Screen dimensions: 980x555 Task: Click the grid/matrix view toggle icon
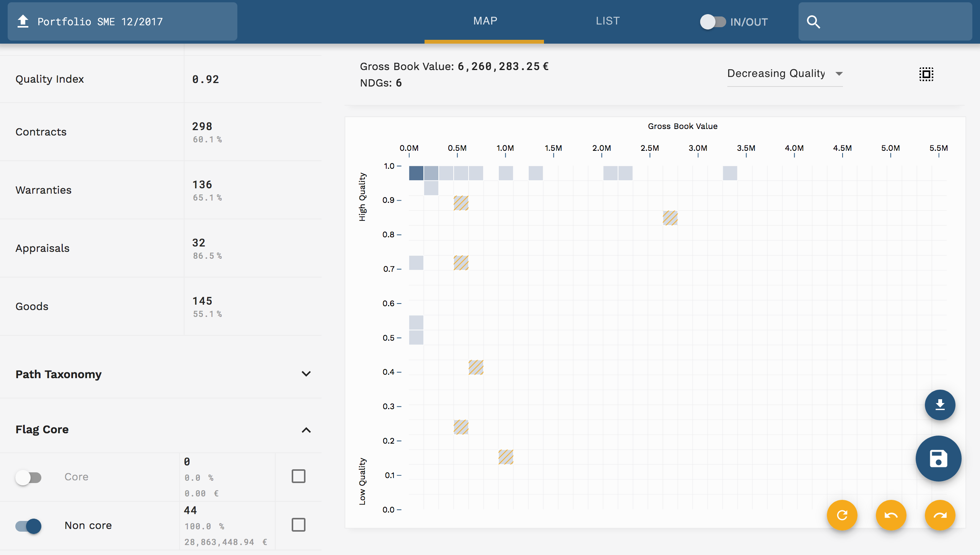926,74
